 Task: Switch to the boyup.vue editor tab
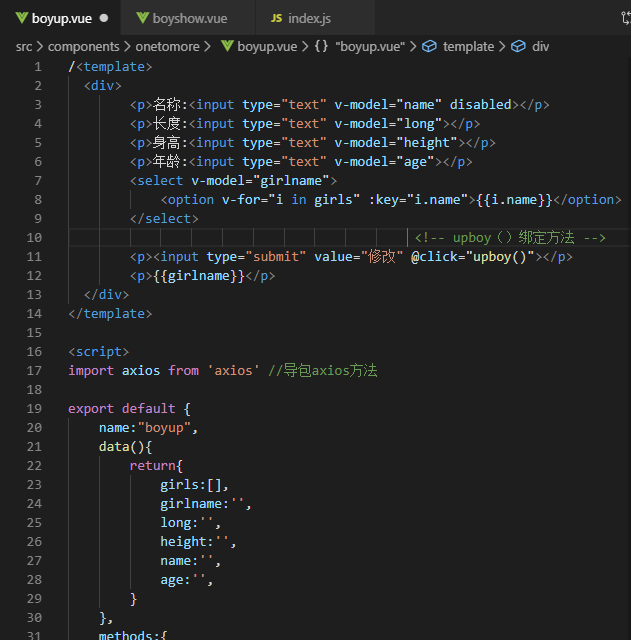coord(61,18)
